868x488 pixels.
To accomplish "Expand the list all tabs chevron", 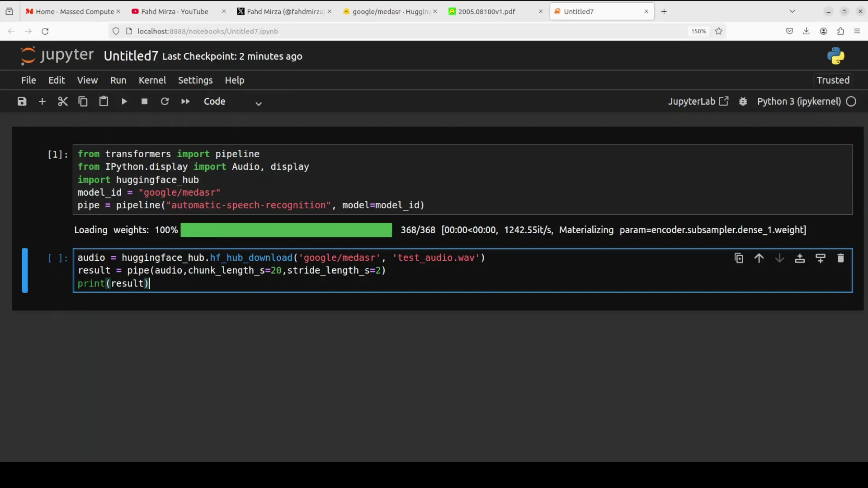I will click(792, 11).
